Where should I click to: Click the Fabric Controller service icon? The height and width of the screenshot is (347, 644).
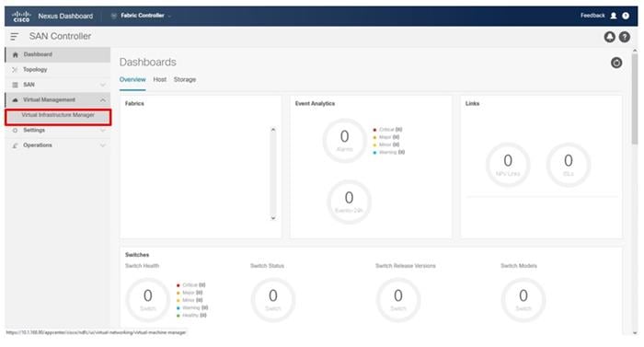[114, 16]
